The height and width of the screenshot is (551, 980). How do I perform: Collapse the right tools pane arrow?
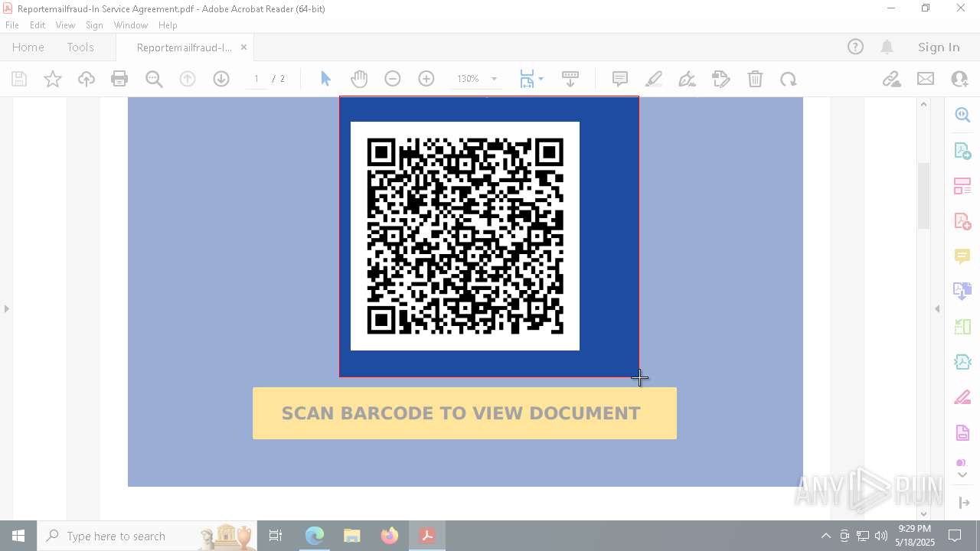pos(937,308)
